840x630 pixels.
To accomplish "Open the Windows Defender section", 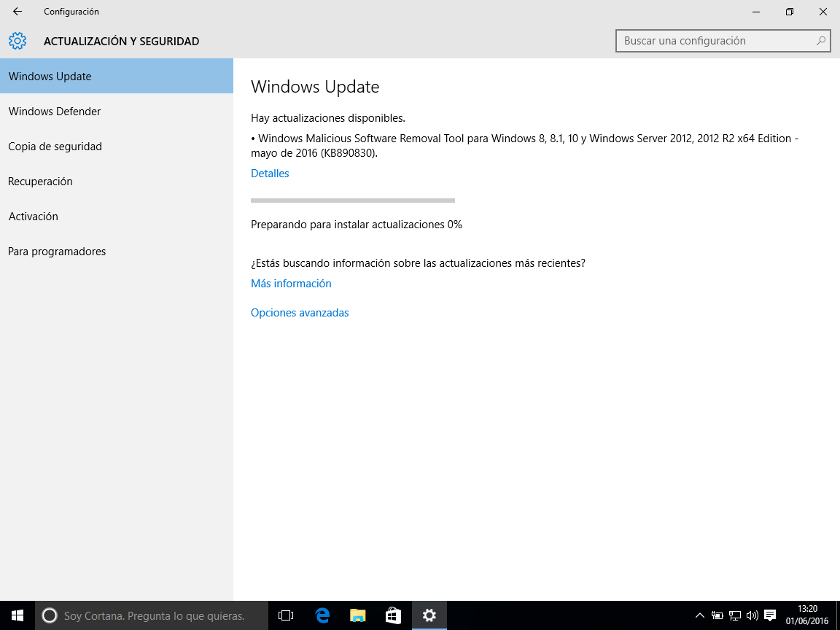I will click(117, 111).
